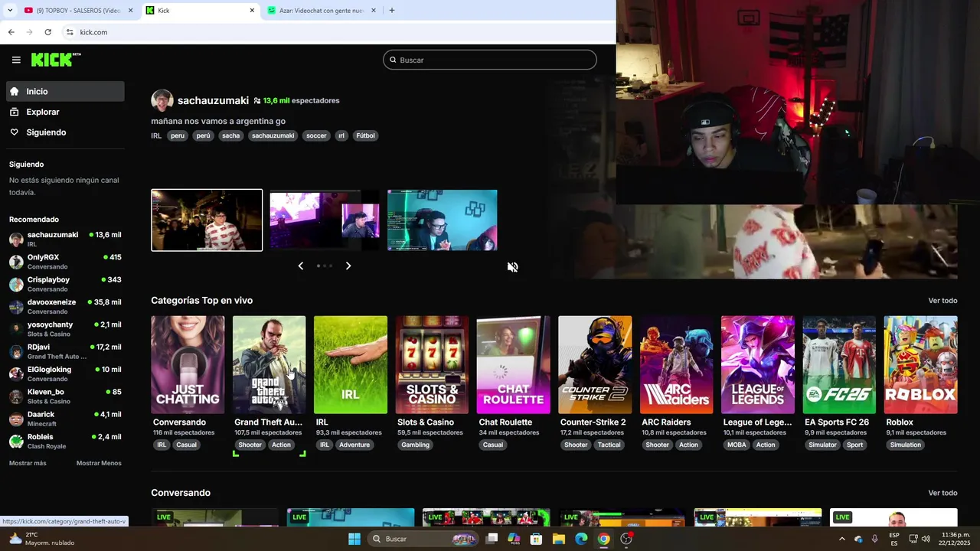Click 'Mostrar Menos' in sidebar
Image resolution: width=980 pixels, height=551 pixels.
tap(99, 463)
